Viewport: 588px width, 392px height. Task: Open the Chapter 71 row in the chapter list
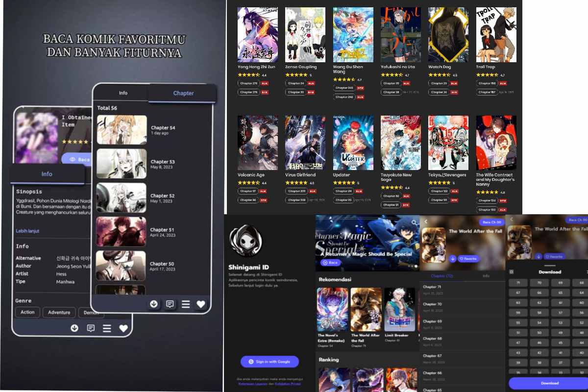(463, 289)
